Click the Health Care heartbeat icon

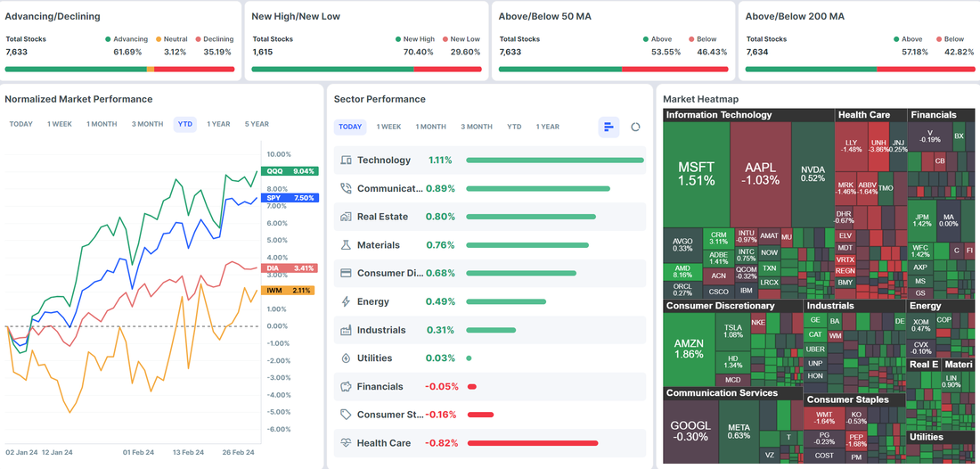pos(346,443)
